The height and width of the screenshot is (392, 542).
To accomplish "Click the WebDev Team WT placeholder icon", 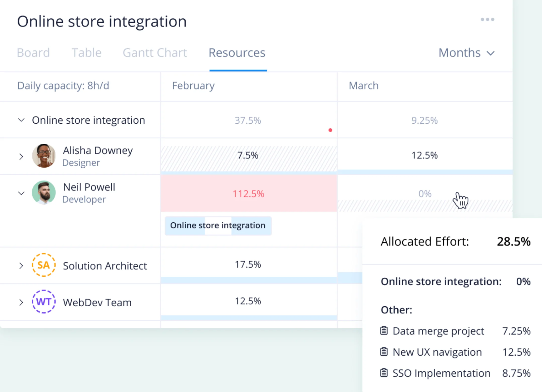I will pos(44,302).
